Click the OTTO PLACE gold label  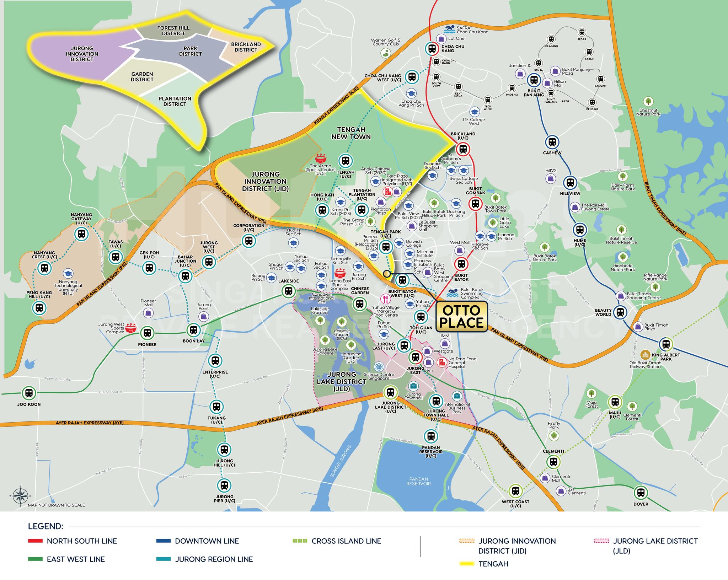click(462, 317)
